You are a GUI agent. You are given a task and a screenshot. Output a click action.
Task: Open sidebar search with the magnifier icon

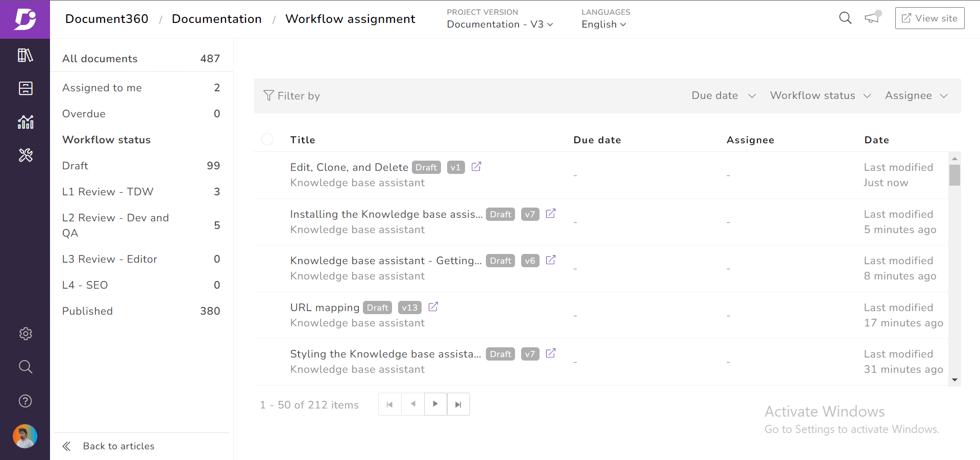(x=26, y=367)
